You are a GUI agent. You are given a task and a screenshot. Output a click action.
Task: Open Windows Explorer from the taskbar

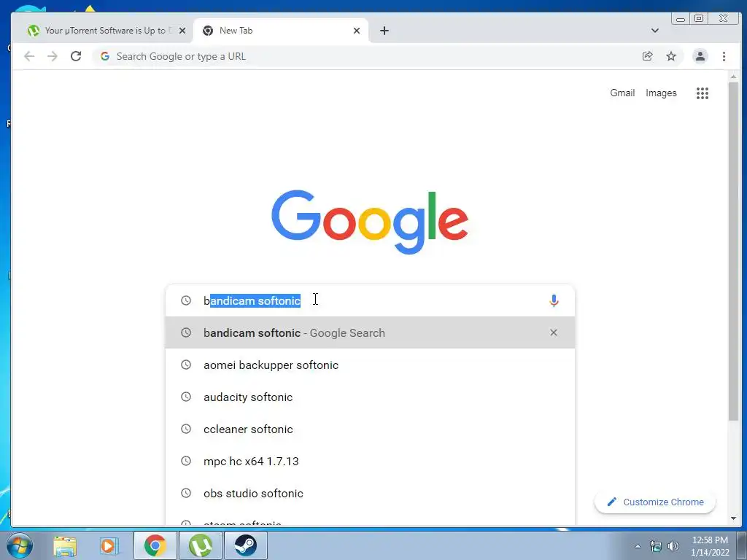coord(65,545)
